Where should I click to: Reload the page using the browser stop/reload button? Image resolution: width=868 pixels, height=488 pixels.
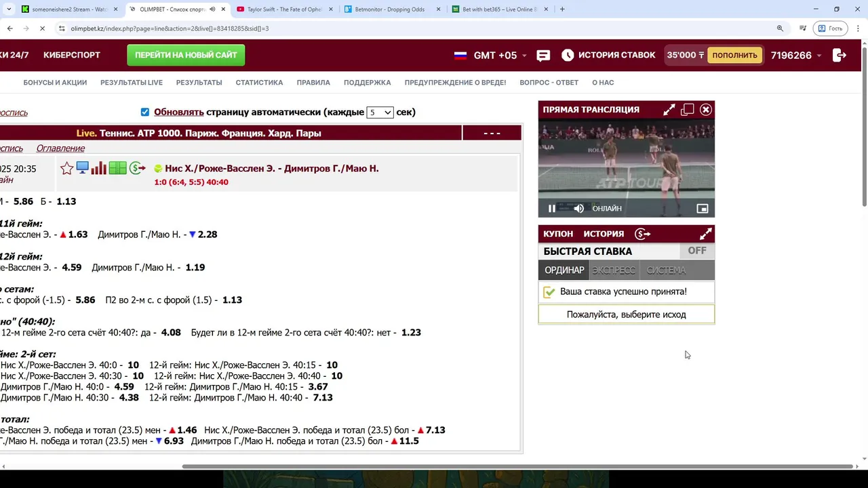click(42, 28)
